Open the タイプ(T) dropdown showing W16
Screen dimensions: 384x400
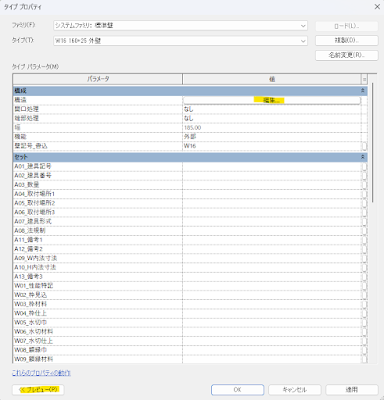(x=180, y=41)
